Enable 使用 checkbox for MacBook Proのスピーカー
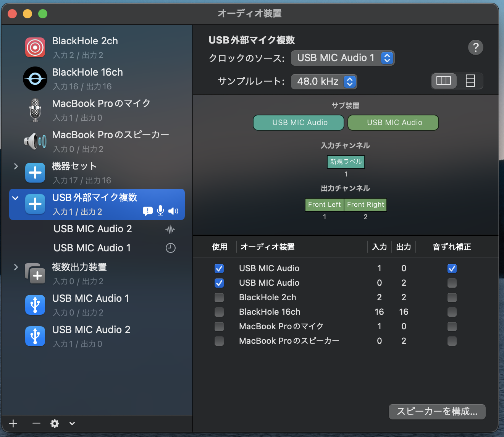 (219, 341)
